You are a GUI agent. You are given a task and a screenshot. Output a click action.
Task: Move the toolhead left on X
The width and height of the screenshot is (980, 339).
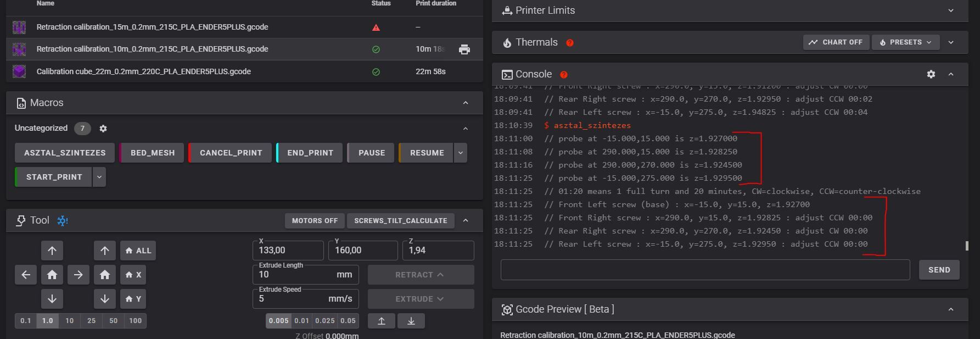(x=26, y=275)
